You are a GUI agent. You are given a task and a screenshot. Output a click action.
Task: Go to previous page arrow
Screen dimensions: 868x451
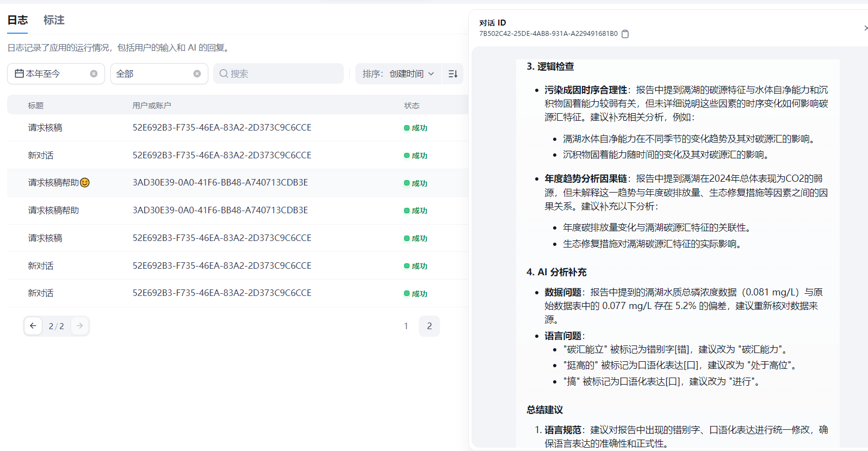tap(33, 325)
